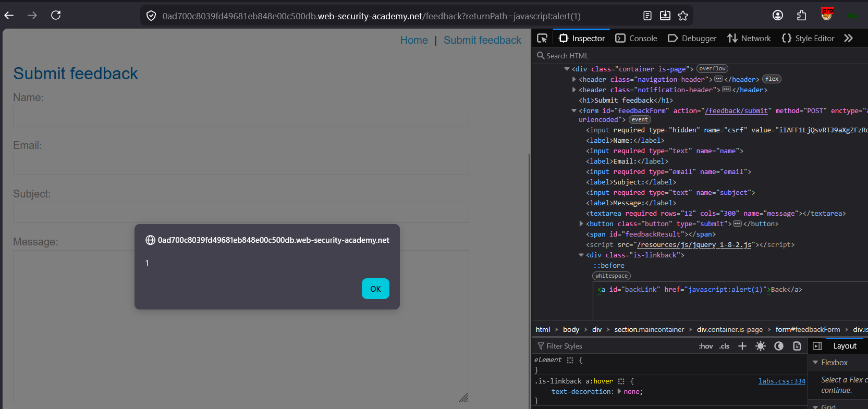
Task: Select div.container.is-page breadcrumb
Action: pyautogui.click(x=730, y=329)
